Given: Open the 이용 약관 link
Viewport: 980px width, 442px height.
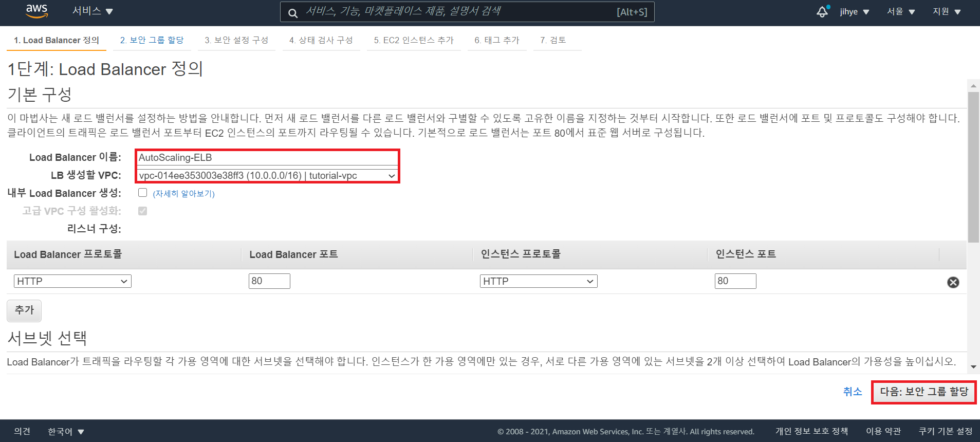Looking at the screenshot, I should 883,431.
